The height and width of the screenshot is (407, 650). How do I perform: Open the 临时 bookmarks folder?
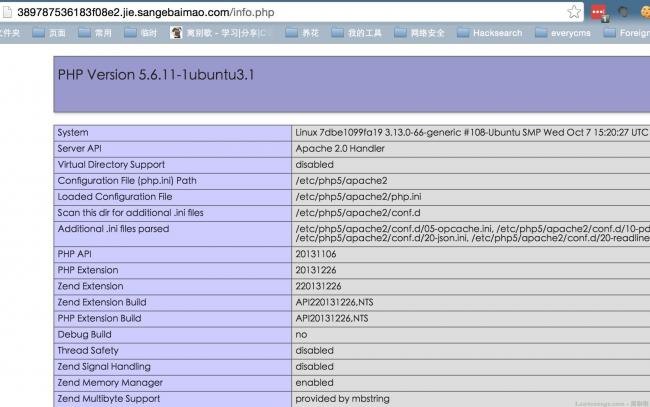(x=141, y=33)
